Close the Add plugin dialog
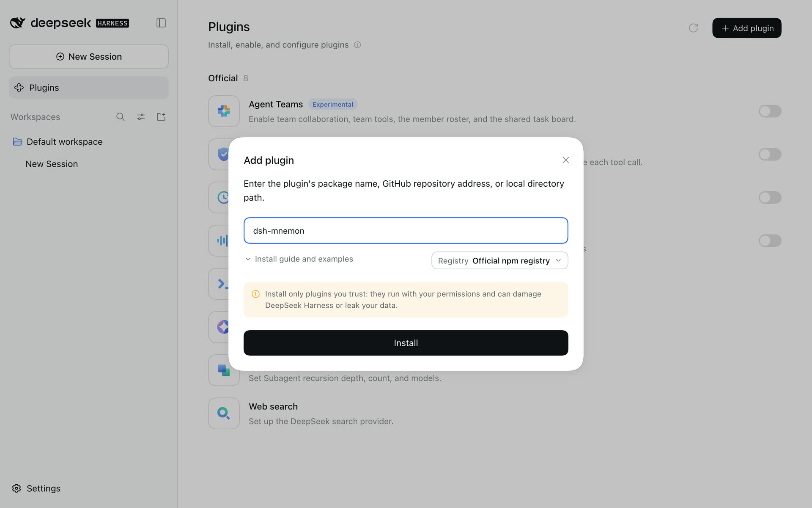This screenshot has width=812, height=508. (566, 160)
